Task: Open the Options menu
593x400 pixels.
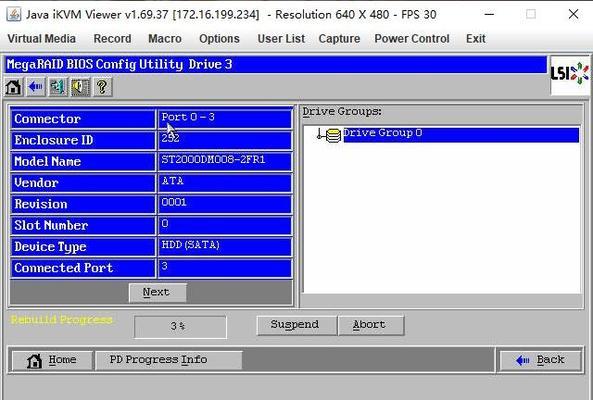Action: tap(219, 39)
